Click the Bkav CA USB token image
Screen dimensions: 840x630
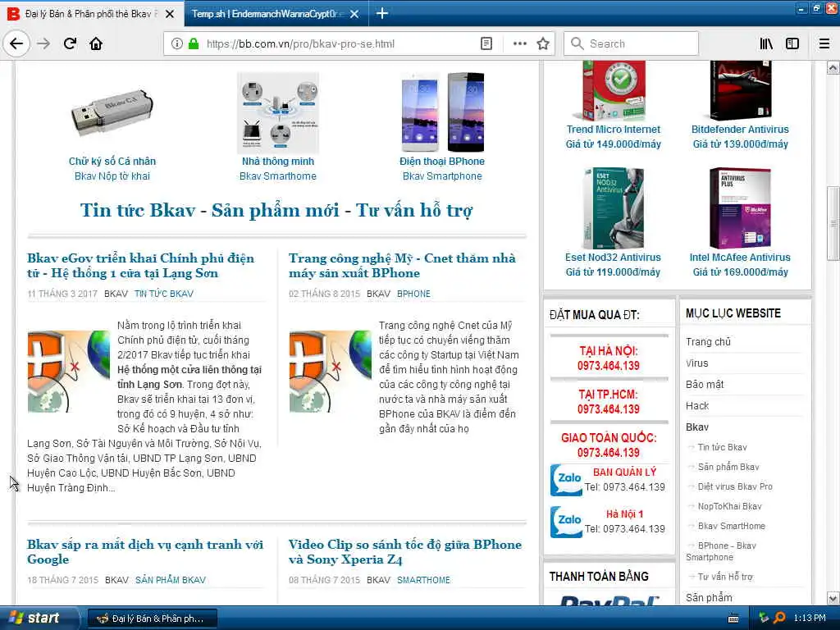coord(112,113)
